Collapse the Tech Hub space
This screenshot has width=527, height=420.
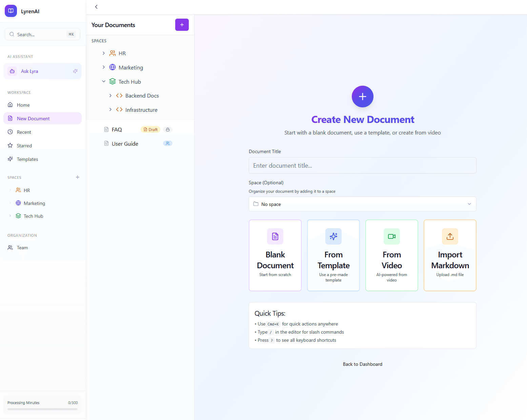(x=104, y=81)
